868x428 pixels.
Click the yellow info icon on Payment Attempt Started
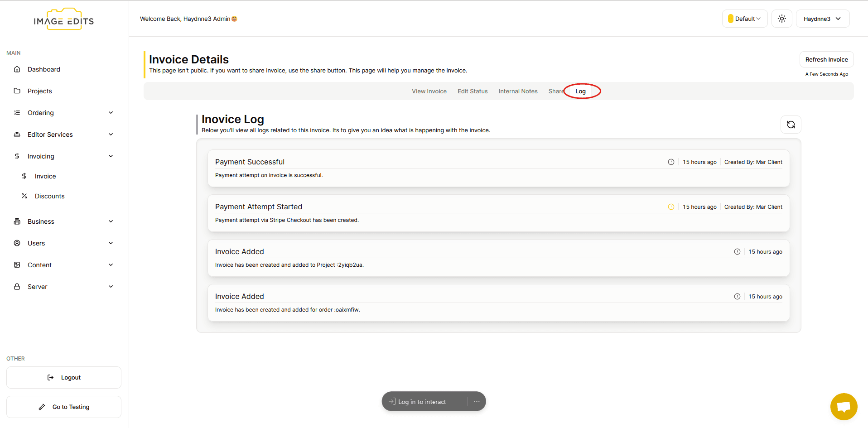tap(671, 207)
